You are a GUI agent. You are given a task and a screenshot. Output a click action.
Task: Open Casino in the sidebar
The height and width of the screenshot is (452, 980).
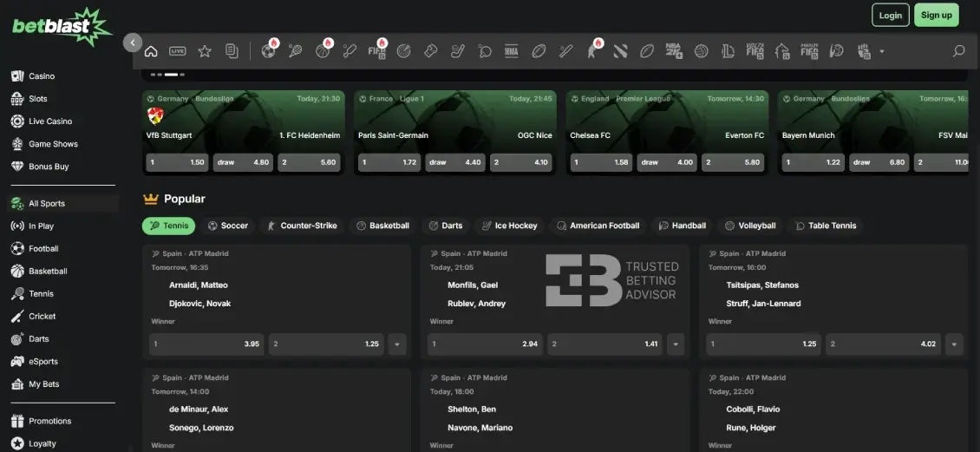point(42,76)
